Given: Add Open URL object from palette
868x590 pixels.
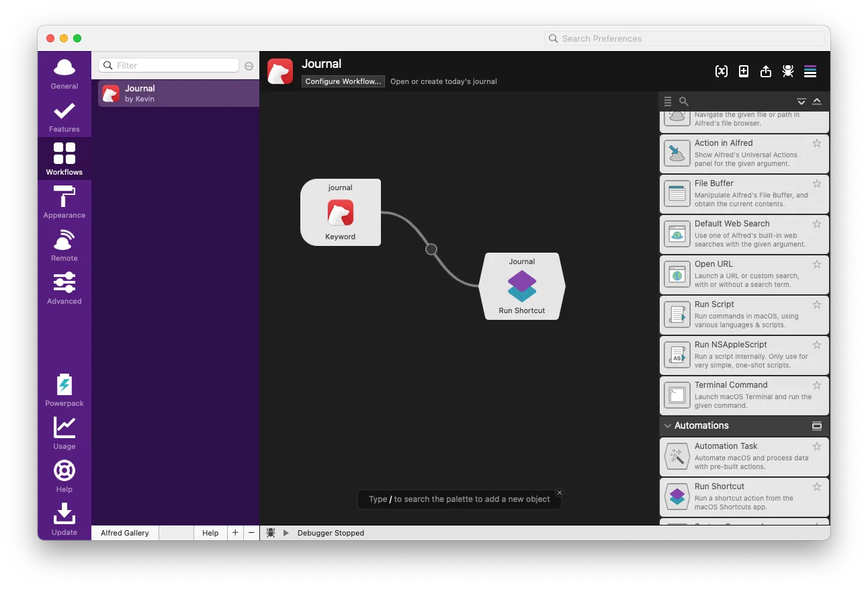Looking at the screenshot, I should 744,275.
